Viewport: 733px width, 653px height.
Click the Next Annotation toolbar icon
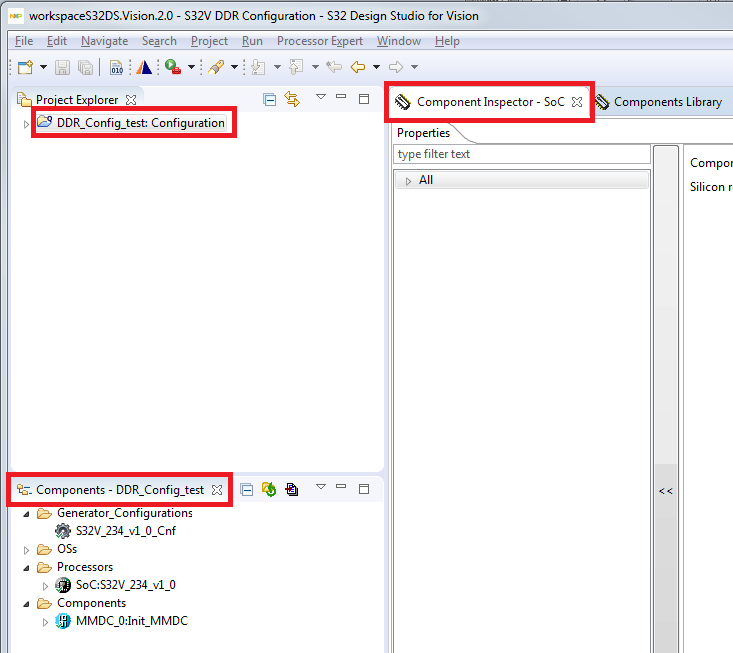pyautogui.click(x=258, y=67)
